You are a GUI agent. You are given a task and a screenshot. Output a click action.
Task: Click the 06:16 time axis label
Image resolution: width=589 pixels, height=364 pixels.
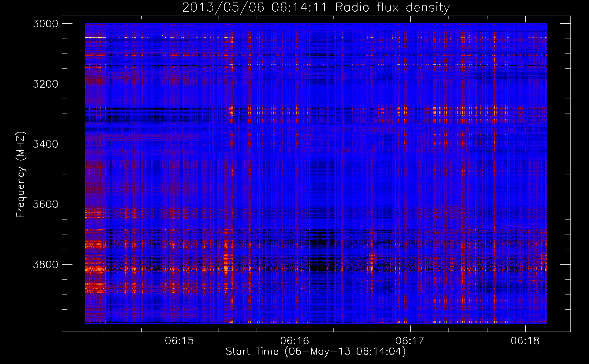pos(295,341)
